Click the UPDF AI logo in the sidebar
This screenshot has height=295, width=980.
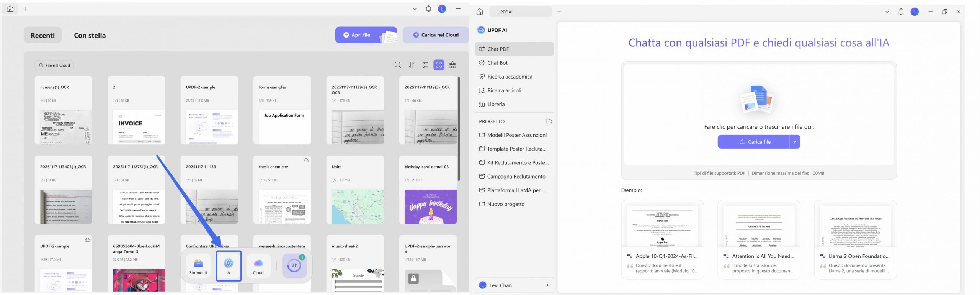click(481, 30)
